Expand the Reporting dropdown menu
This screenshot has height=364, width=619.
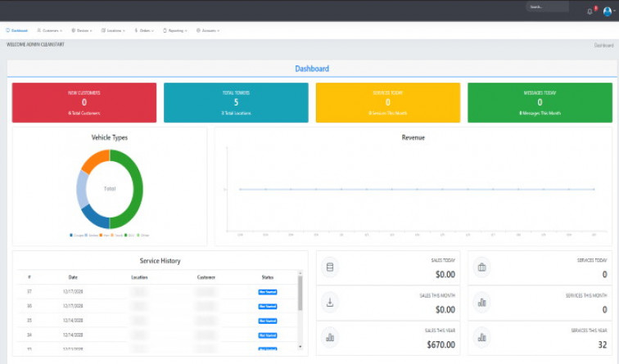(176, 30)
